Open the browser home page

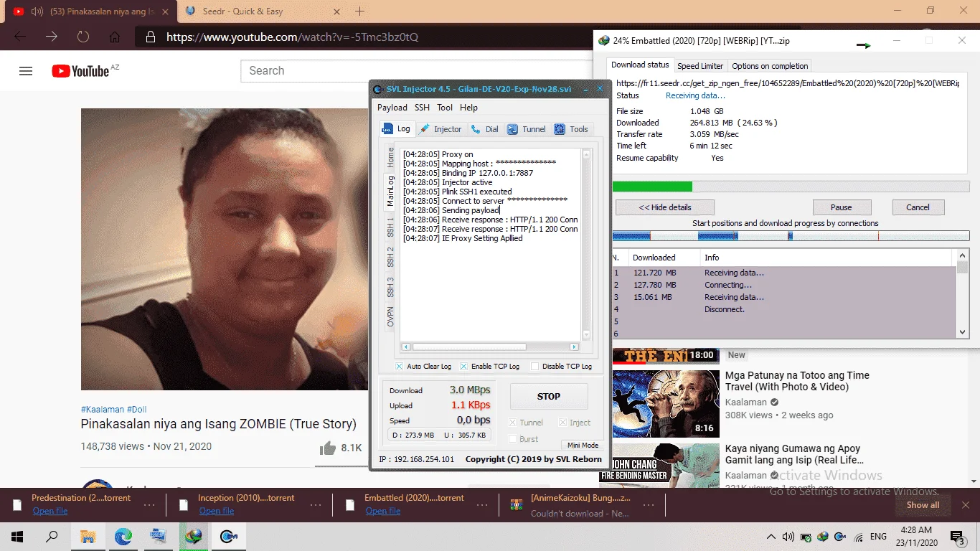pyautogui.click(x=115, y=37)
